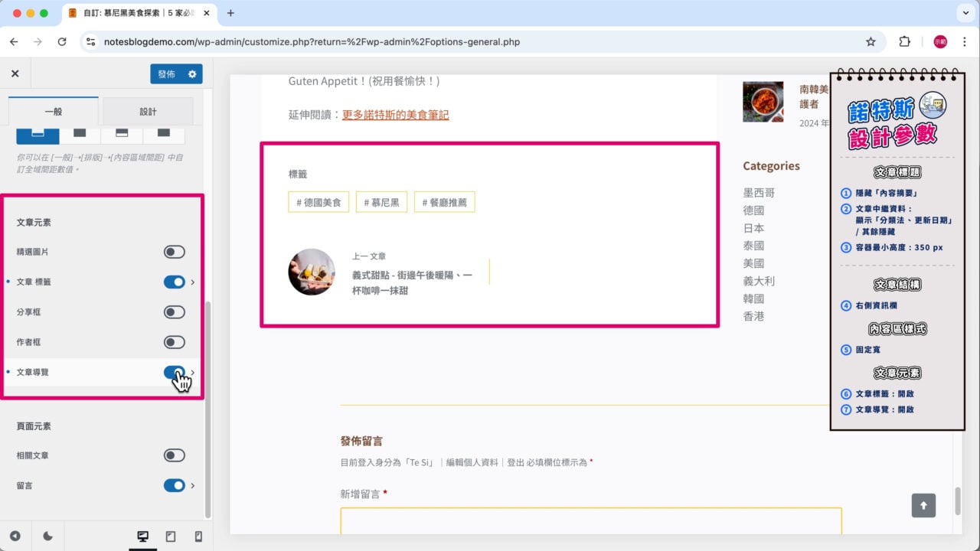
Task: Click the hide-controls arrow at bottom left
Action: coord(15,536)
